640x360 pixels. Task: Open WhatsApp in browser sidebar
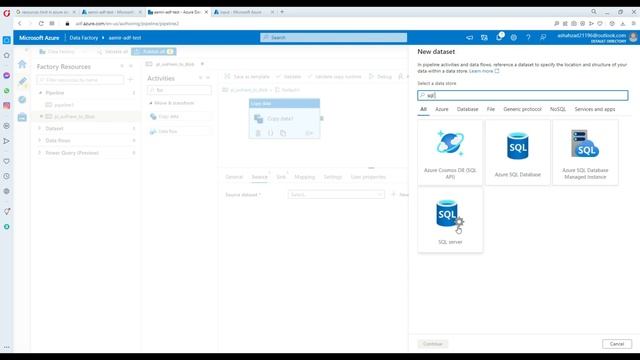(7, 91)
